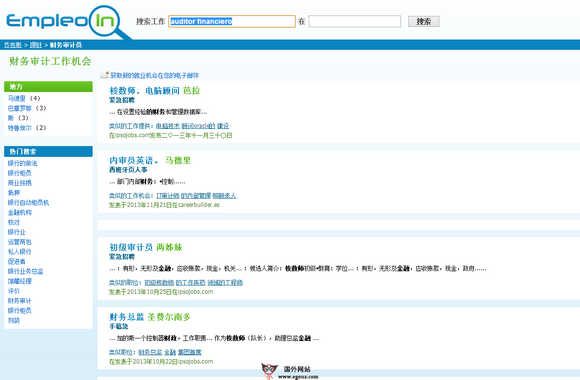The width and height of the screenshot is (580, 380).
Task: Select 银行自动柜员机 popular search link
Action: tap(28, 203)
